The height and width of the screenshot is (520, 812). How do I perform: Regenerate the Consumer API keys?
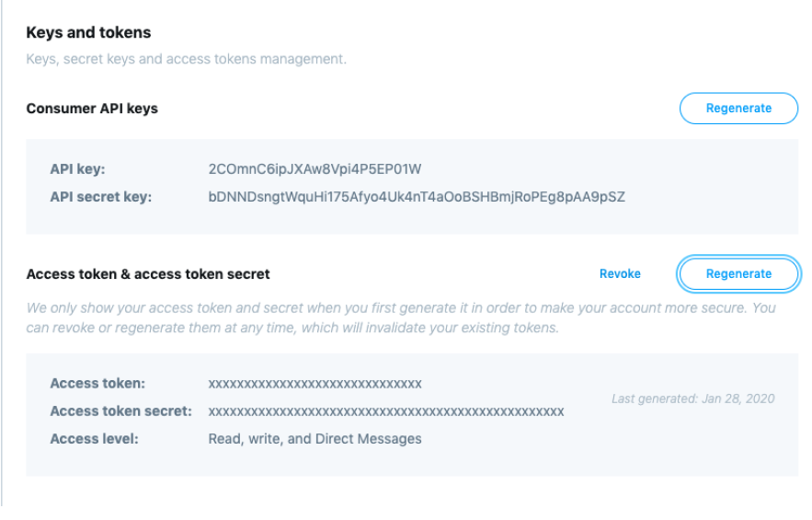738,109
